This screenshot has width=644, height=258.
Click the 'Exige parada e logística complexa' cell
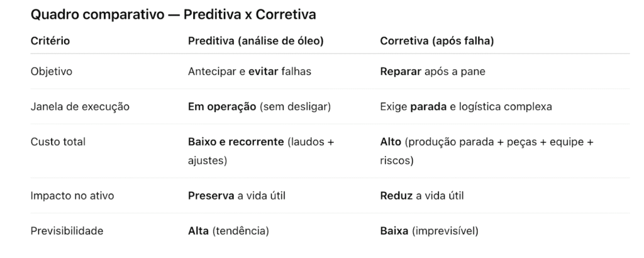[466, 106]
